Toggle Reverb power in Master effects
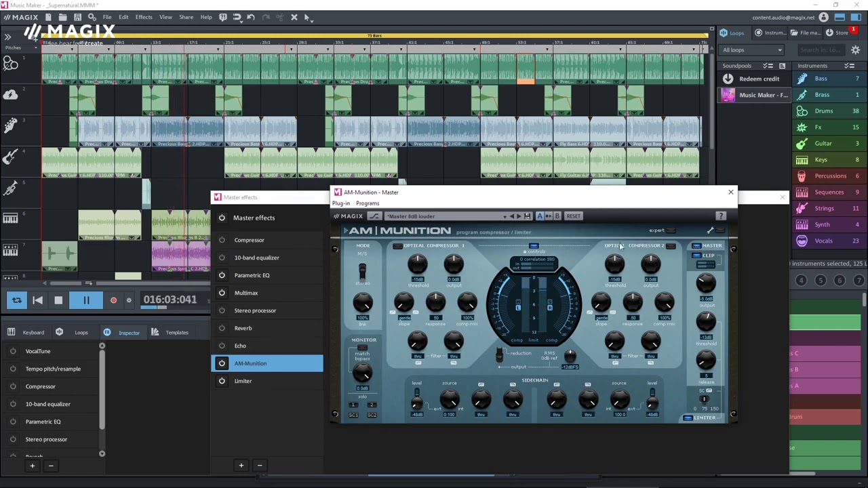The image size is (868, 488). tap(222, 328)
